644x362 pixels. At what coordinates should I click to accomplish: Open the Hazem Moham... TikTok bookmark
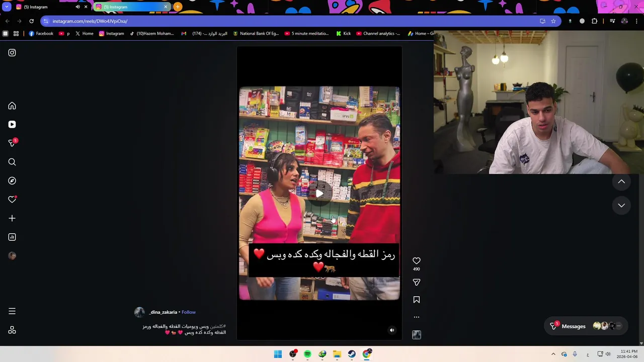click(151, 34)
